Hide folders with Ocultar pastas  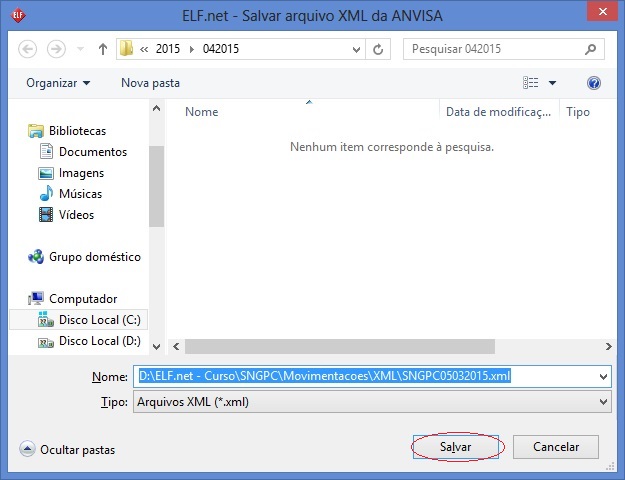[x=67, y=450]
